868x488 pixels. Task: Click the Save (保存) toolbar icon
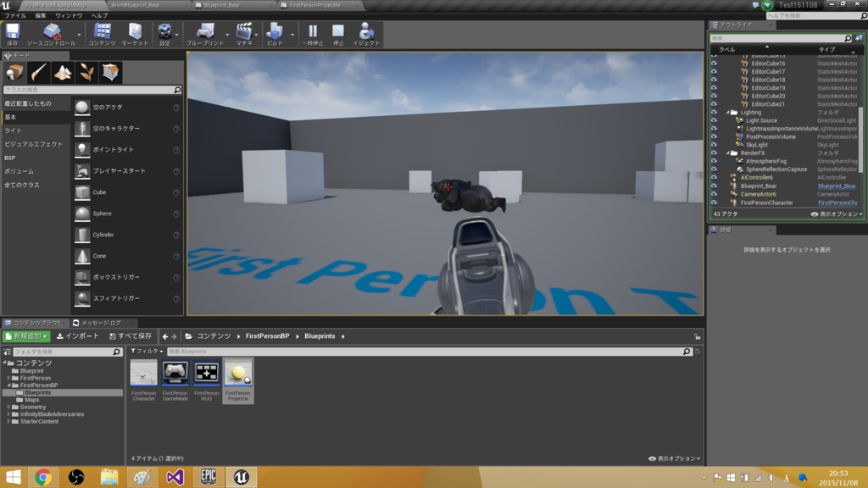[x=12, y=34]
